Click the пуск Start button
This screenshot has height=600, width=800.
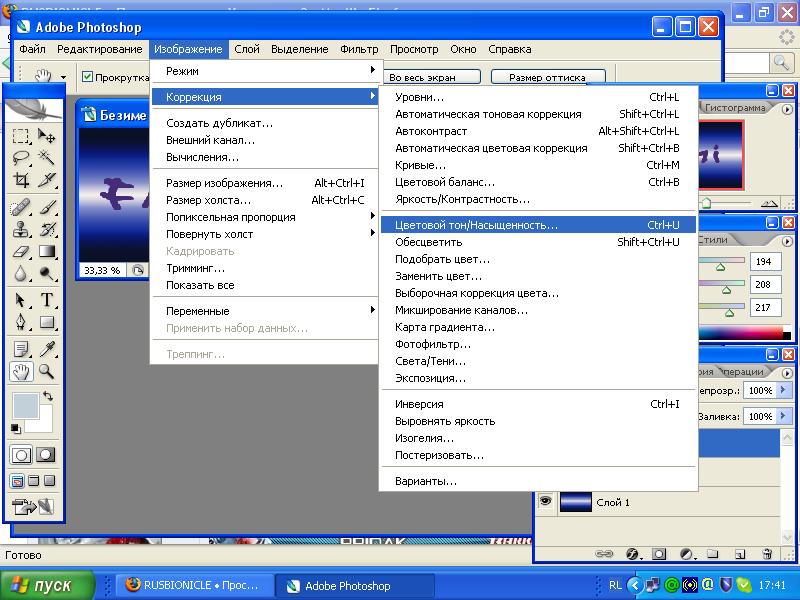[x=47, y=585]
